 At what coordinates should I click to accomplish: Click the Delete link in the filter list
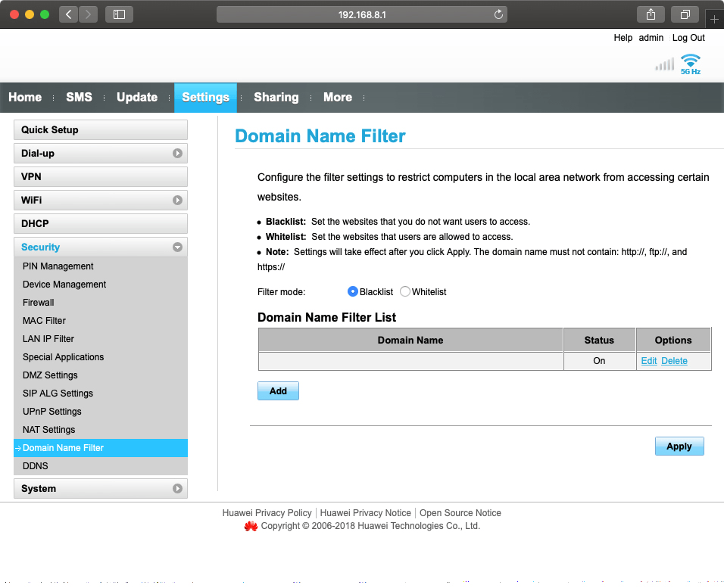coord(674,361)
